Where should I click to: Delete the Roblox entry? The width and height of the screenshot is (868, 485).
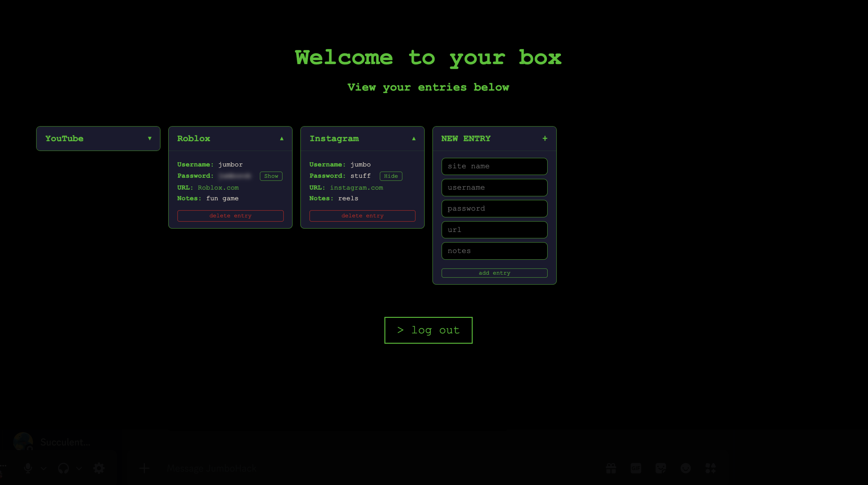(230, 216)
